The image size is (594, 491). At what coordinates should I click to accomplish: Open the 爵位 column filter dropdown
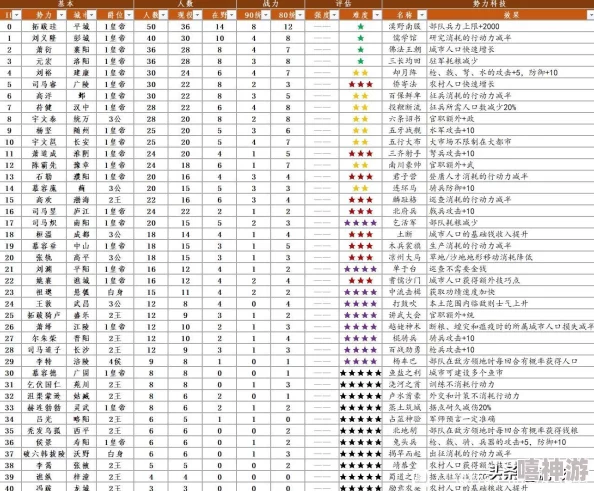tap(129, 15)
